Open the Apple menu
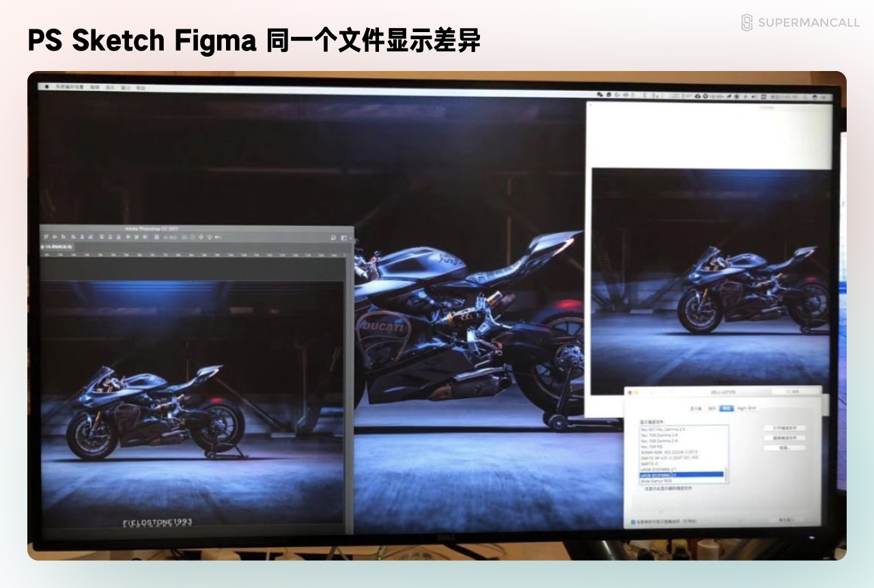This screenshot has height=588, width=874. [46, 87]
